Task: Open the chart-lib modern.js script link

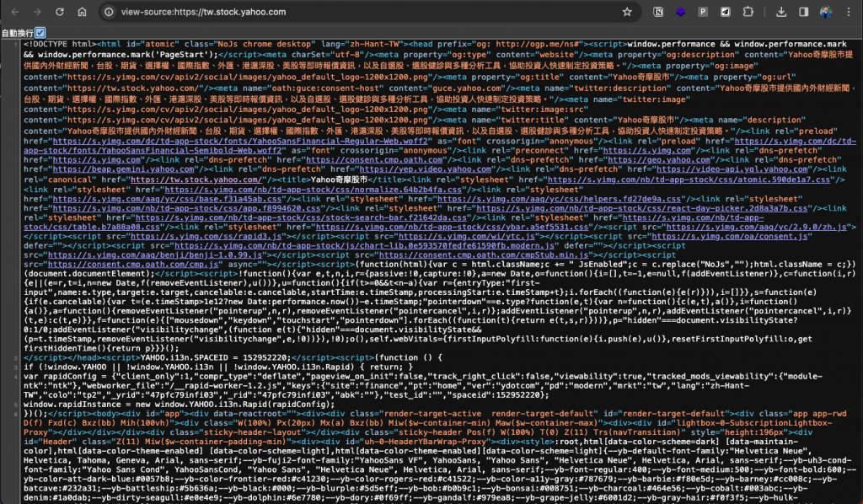Action: 364,245
